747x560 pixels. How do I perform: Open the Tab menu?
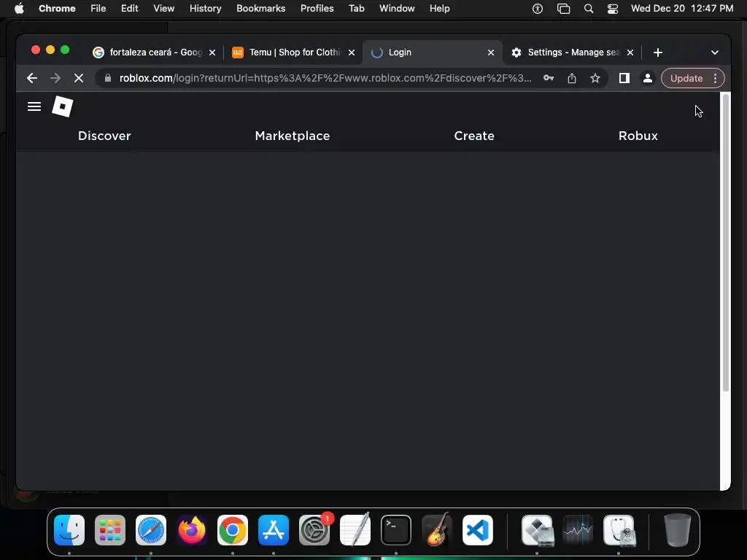[x=356, y=8]
